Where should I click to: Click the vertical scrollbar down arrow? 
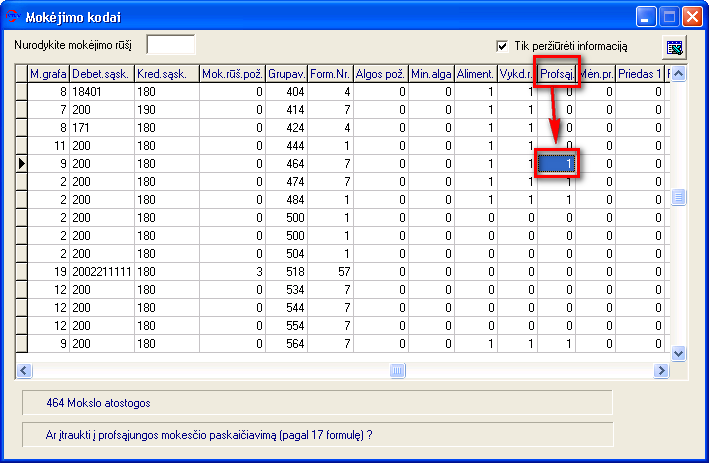click(x=678, y=353)
